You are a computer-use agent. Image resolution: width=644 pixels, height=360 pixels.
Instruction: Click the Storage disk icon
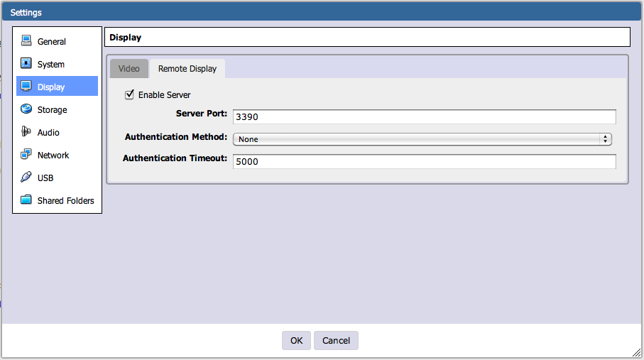pyautogui.click(x=26, y=109)
